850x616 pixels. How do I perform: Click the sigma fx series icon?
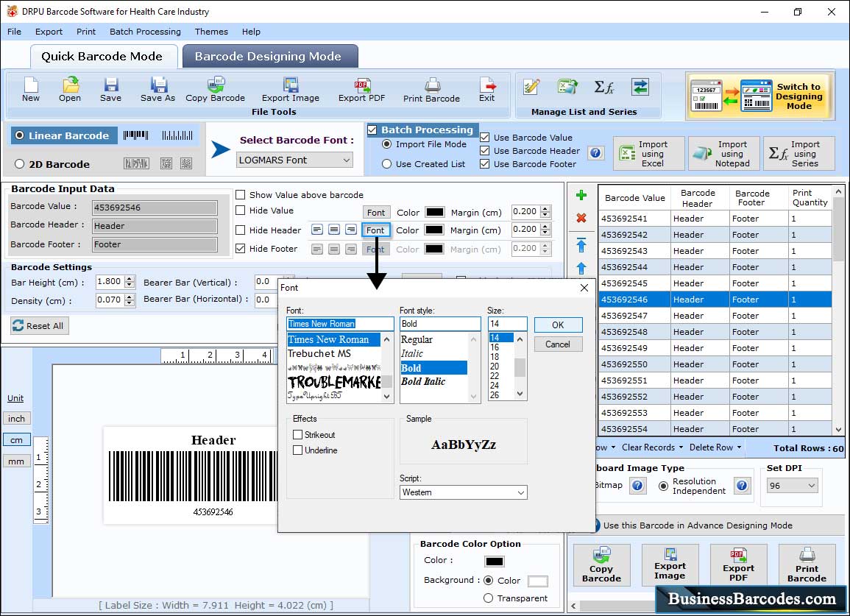604,87
